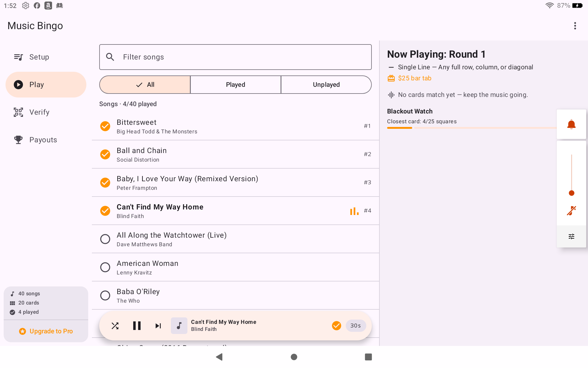Select the Bittersweet song title
Image resolution: width=588 pixels, height=368 pixels.
[x=137, y=122]
